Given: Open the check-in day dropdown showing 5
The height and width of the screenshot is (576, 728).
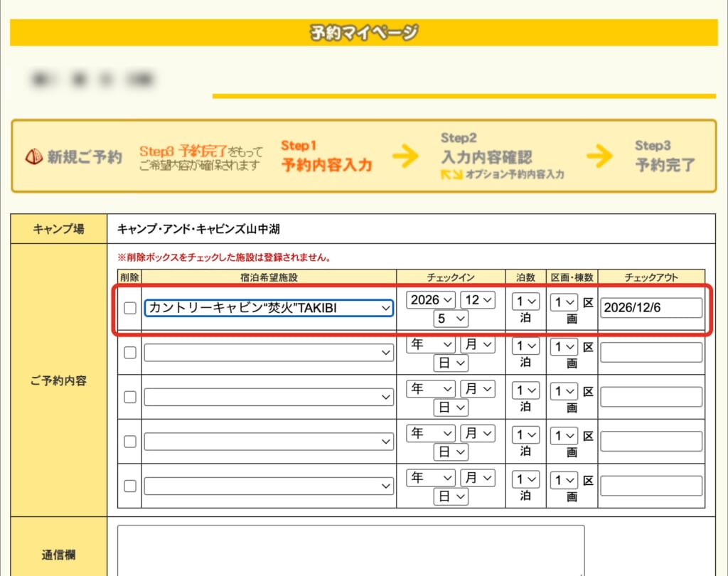Looking at the screenshot, I should (451, 319).
